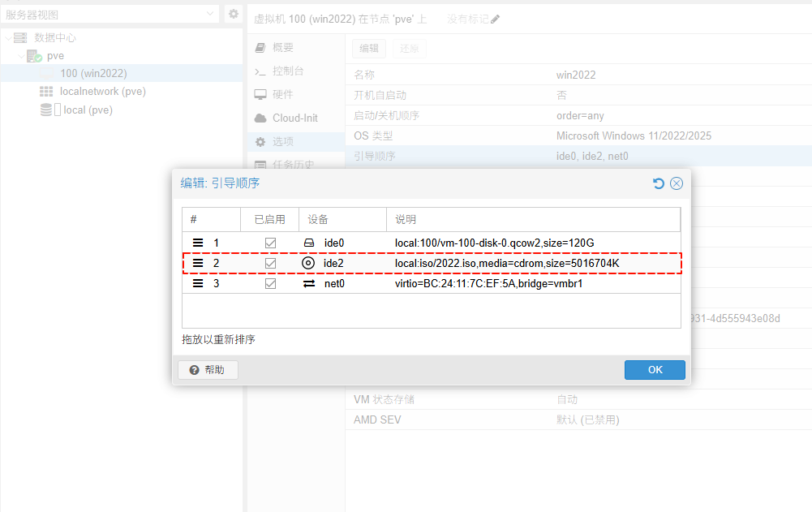Click the network icon for net0
The height and width of the screenshot is (512, 812).
click(x=308, y=284)
